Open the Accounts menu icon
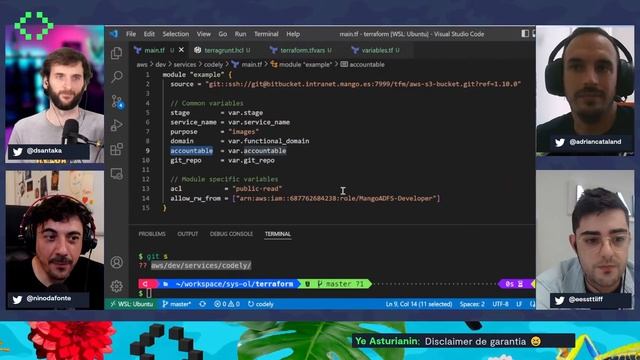 [x=117, y=262]
